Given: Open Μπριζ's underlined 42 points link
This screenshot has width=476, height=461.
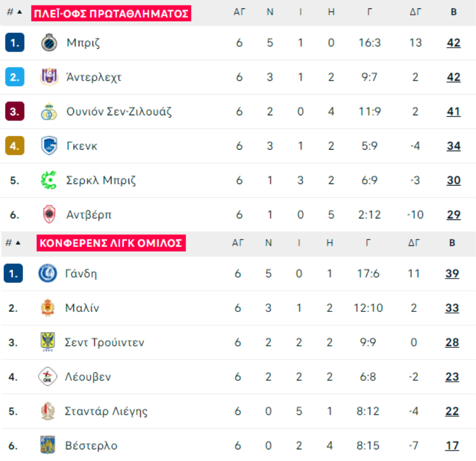Looking at the screenshot, I should (x=454, y=43).
